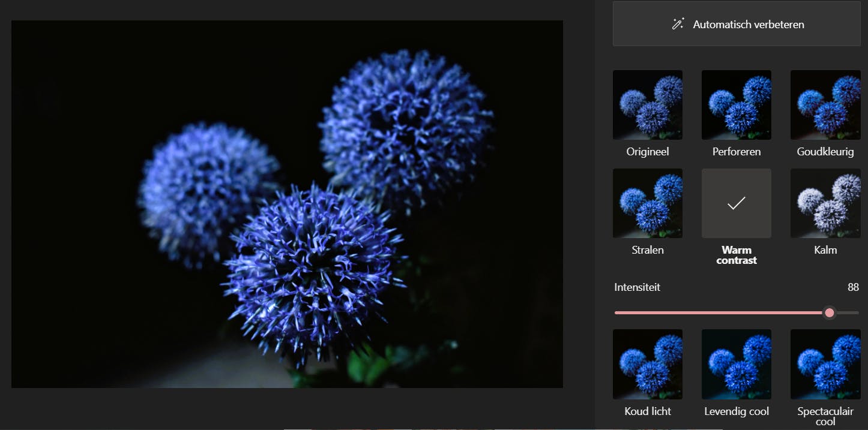Click the Origineel label text
Screen dimensions: 868x430
(x=648, y=152)
